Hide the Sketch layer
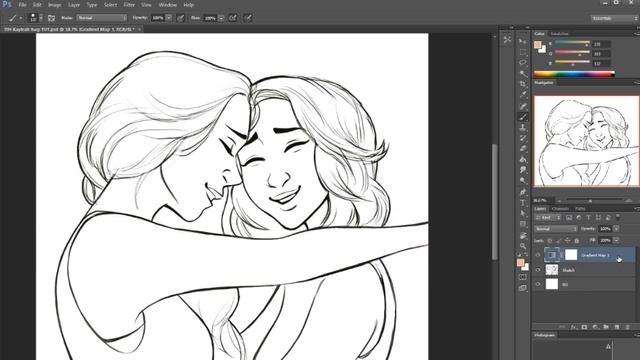The width and height of the screenshot is (640, 360). pyautogui.click(x=538, y=270)
